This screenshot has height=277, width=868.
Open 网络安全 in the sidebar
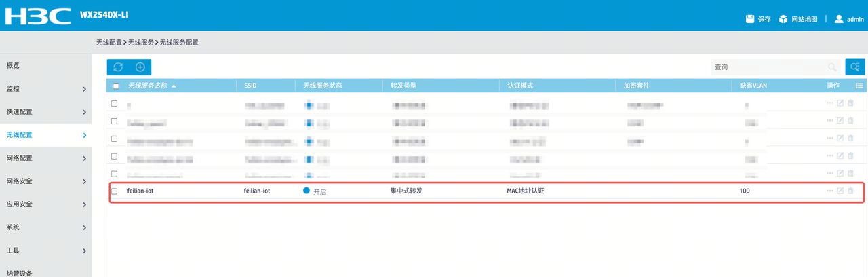20,181
